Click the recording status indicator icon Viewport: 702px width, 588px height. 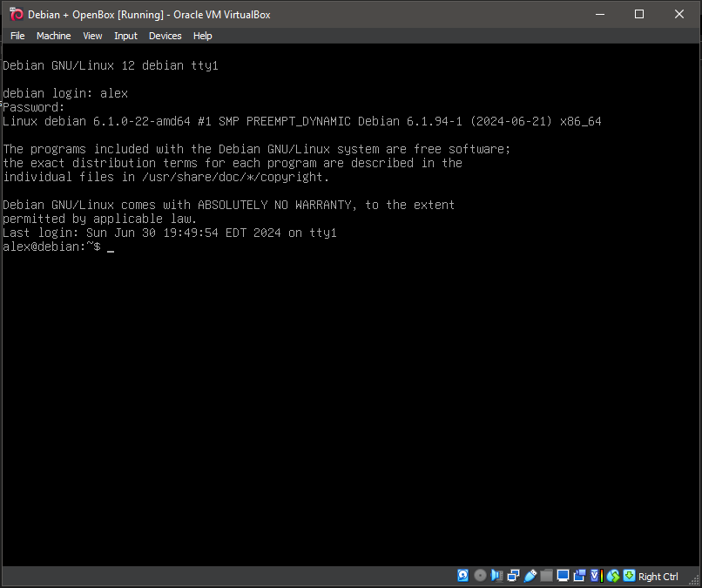(x=578, y=575)
